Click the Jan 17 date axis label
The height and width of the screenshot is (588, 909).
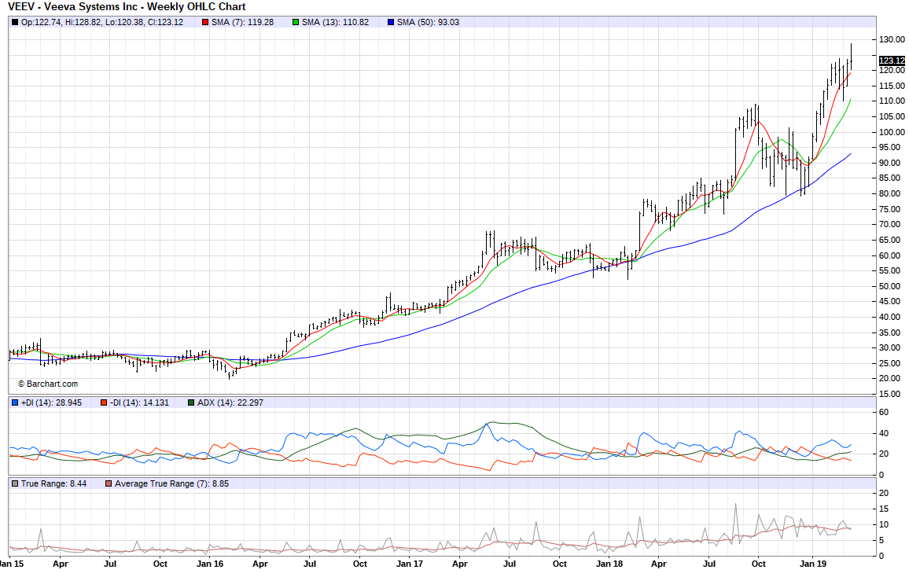(410, 564)
